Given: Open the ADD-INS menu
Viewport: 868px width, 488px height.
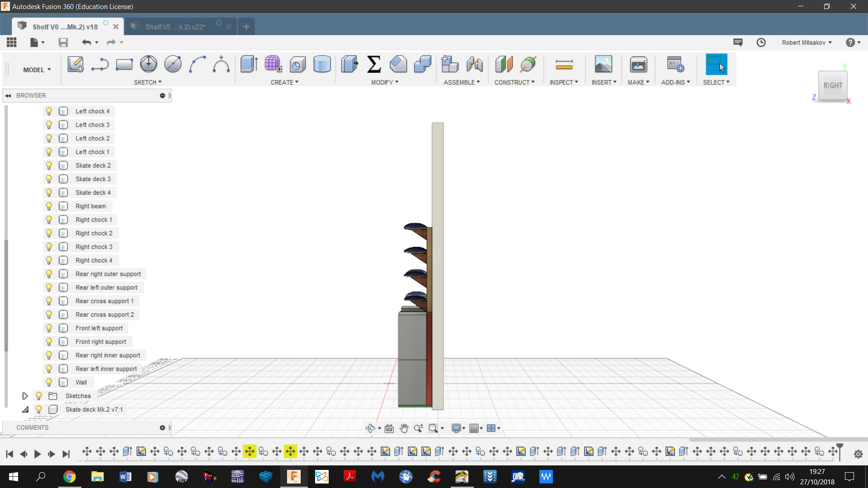Looking at the screenshot, I should click(675, 82).
